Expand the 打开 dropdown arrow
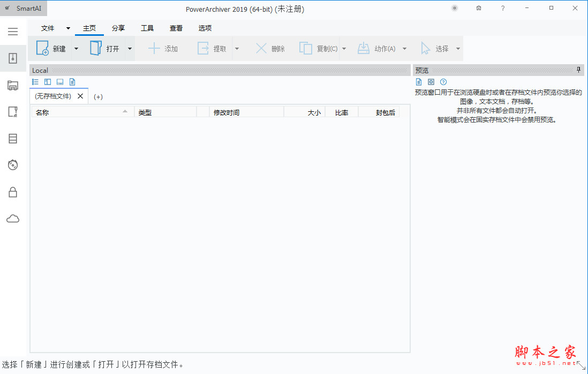Screen dimensions: 588x374 130,49
